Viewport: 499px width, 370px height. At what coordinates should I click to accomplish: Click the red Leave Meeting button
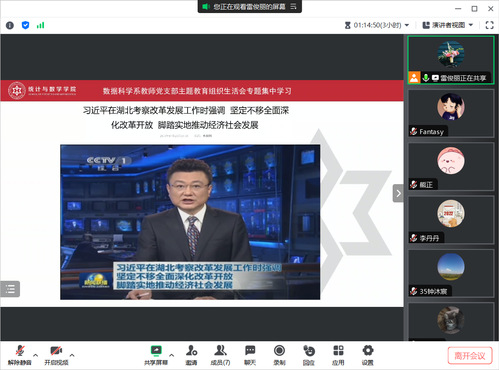click(x=470, y=356)
